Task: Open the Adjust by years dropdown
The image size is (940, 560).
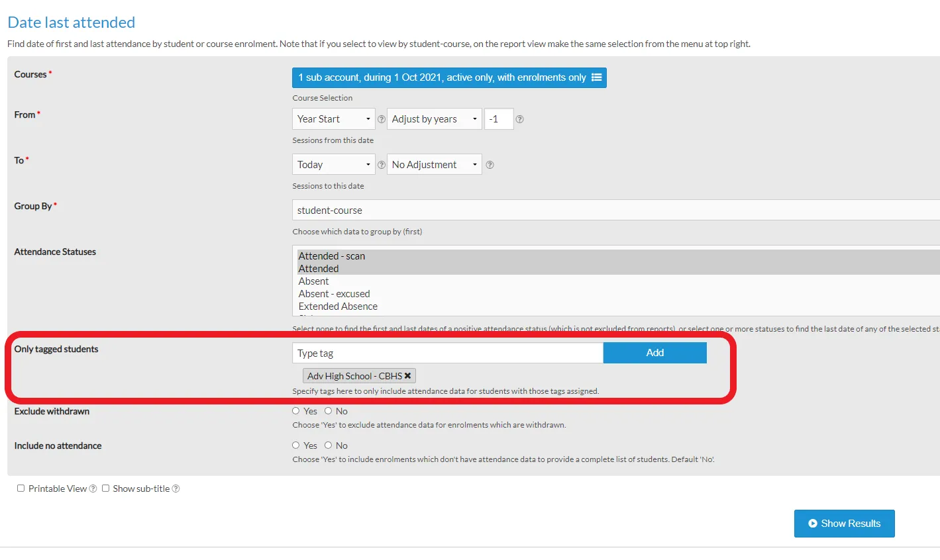Action: tap(435, 119)
